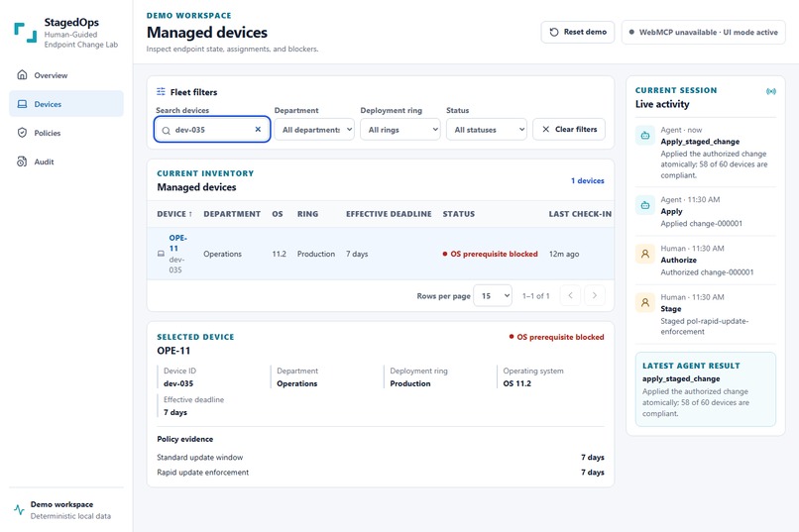Click the OS 11.2 operating system value
Screen dimensions: 799x532
coord(516,383)
